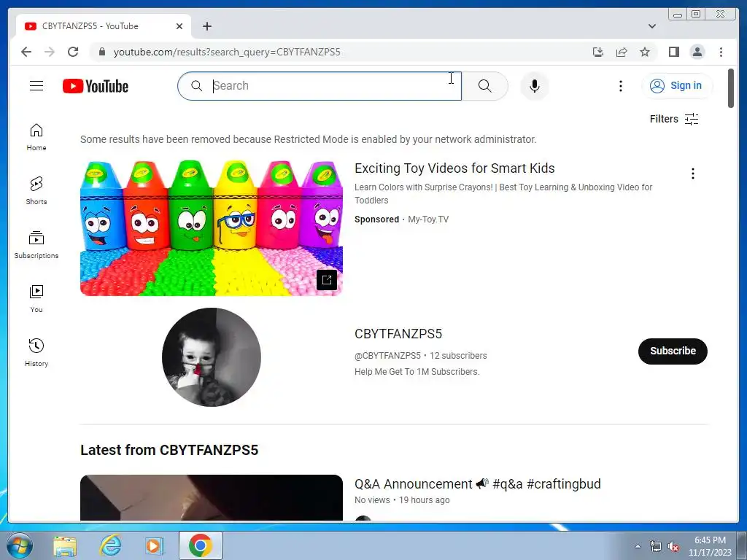Subscribe to CBYTFANZPS5 channel
The height and width of the screenshot is (560, 747).
click(x=673, y=351)
